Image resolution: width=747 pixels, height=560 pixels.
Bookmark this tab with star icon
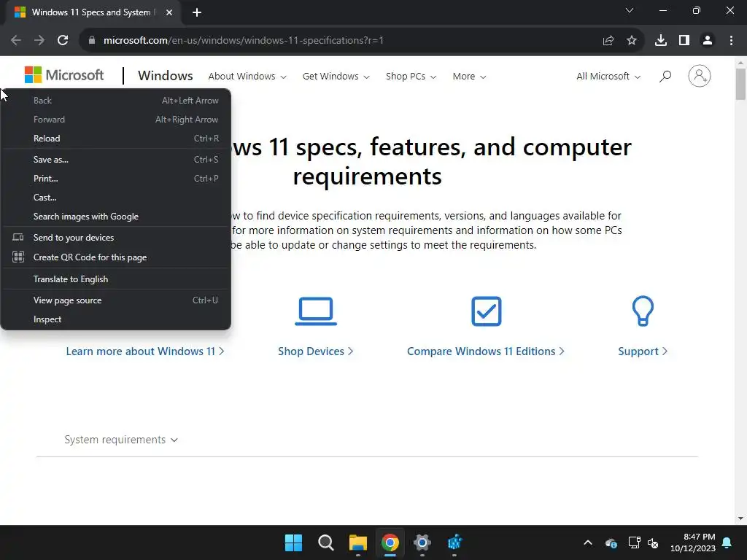pyautogui.click(x=632, y=41)
